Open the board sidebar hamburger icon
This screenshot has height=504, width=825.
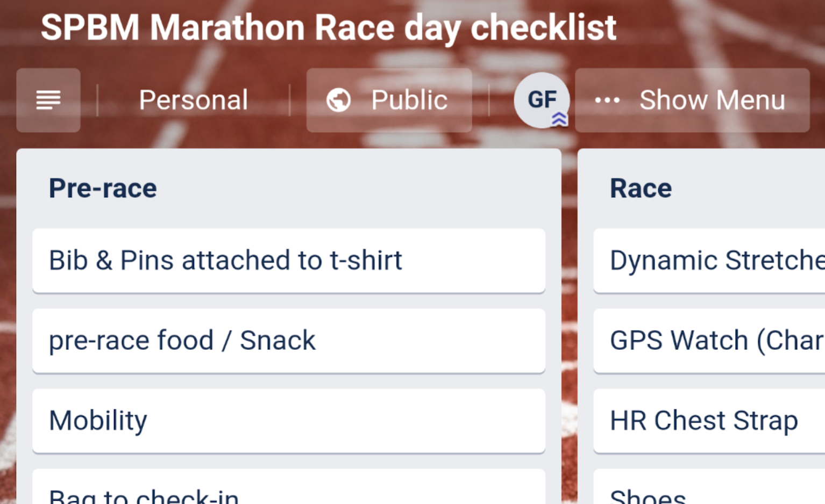pyautogui.click(x=48, y=100)
